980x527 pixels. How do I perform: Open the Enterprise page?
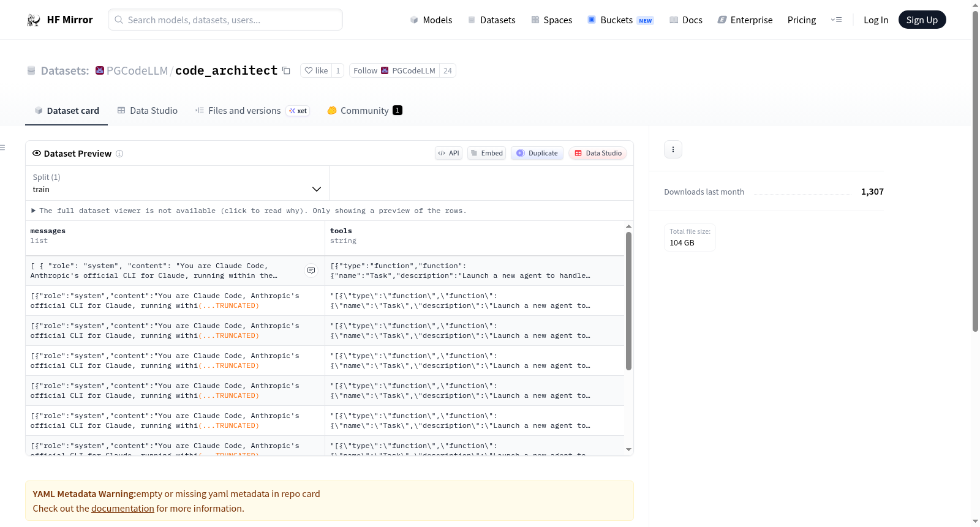click(745, 20)
